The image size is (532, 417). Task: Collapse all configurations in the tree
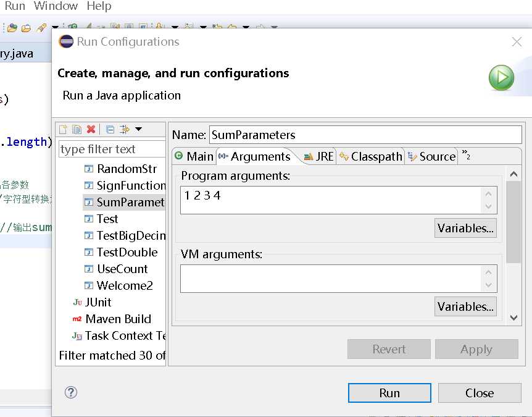click(110, 129)
